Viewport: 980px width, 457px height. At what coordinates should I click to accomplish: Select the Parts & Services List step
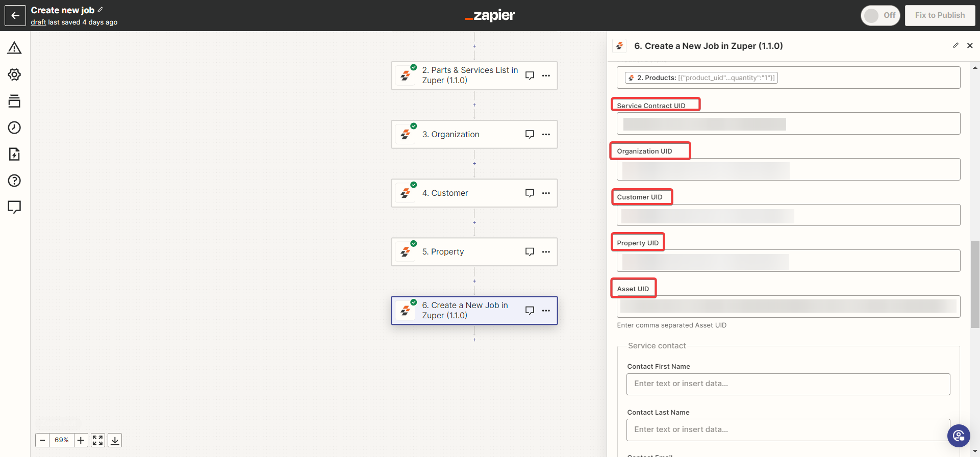pyautogui.click(x=474, y=75)
